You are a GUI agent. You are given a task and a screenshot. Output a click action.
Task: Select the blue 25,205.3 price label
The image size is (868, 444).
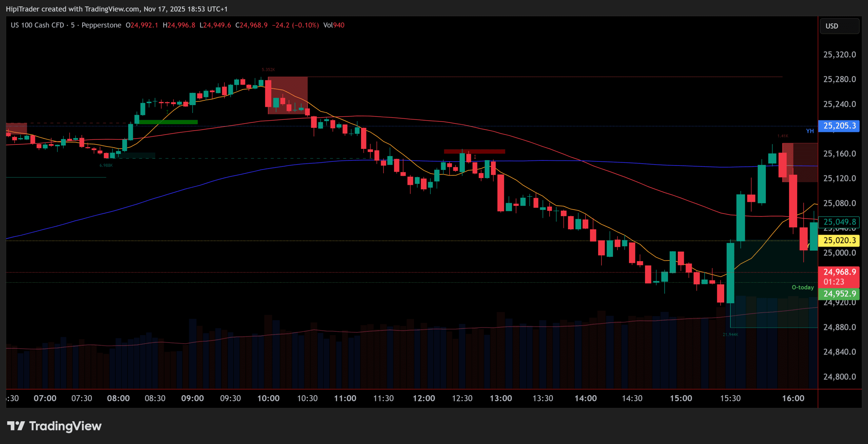coord(839,126)
